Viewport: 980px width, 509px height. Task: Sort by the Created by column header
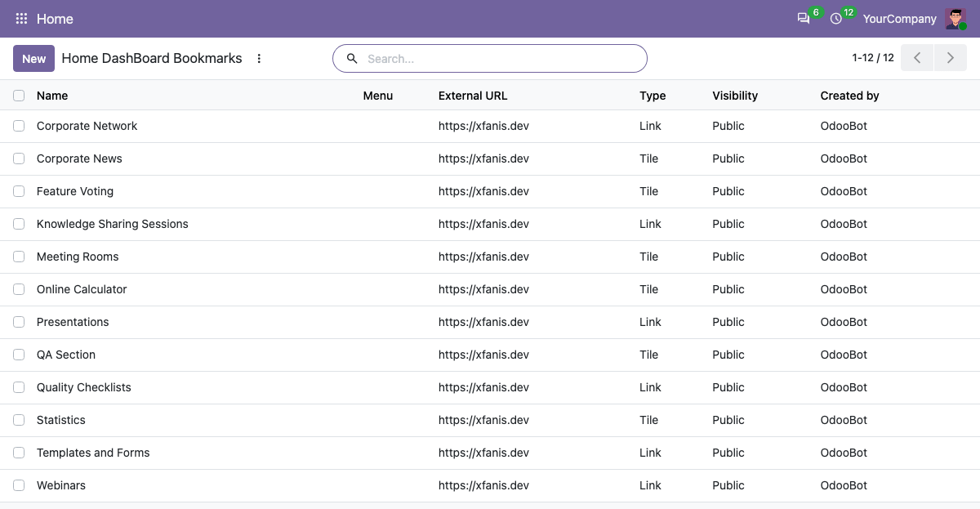pyautogui.click(x=849, y=96)
